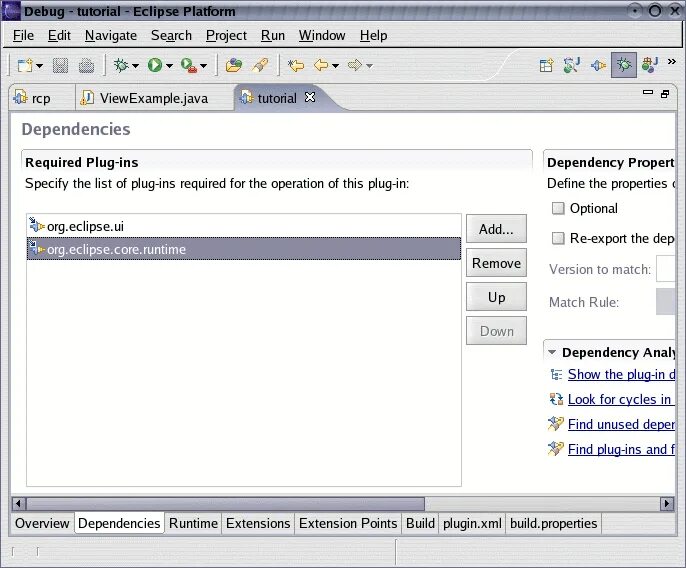Click the horizontal scrollbar thumb

click(x=225, y=503)
